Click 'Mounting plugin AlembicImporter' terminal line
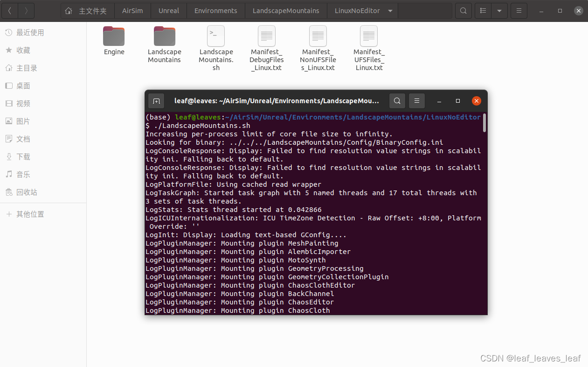The image size is (588, 367). 248,252
